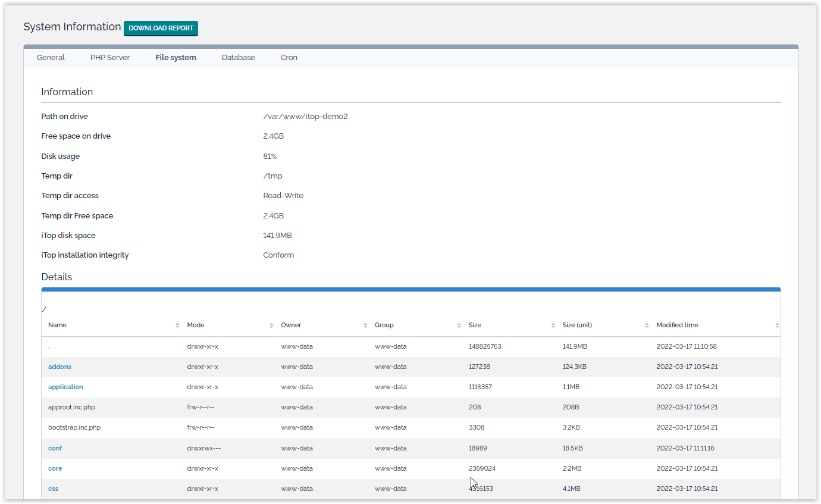Toggle sort on the Group column
Viewport: 821px width, 504px height.
(459, 325)
